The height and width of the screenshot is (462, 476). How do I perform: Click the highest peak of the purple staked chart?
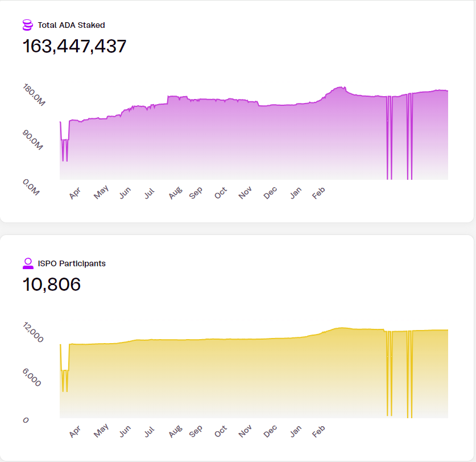tap(341, 88)
